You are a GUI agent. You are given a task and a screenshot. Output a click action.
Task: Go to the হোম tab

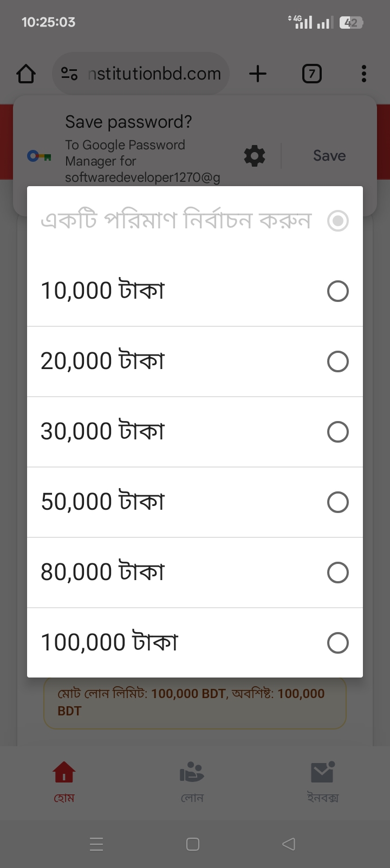pyautogui.click(x=64, y=781)
